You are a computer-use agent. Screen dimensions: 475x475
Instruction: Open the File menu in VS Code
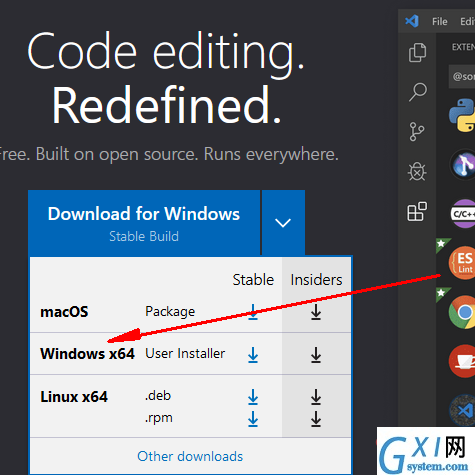pos(440,21)
